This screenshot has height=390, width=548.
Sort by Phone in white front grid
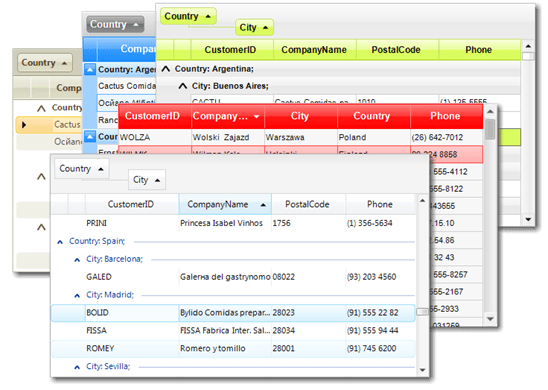[x=380, y=204]
